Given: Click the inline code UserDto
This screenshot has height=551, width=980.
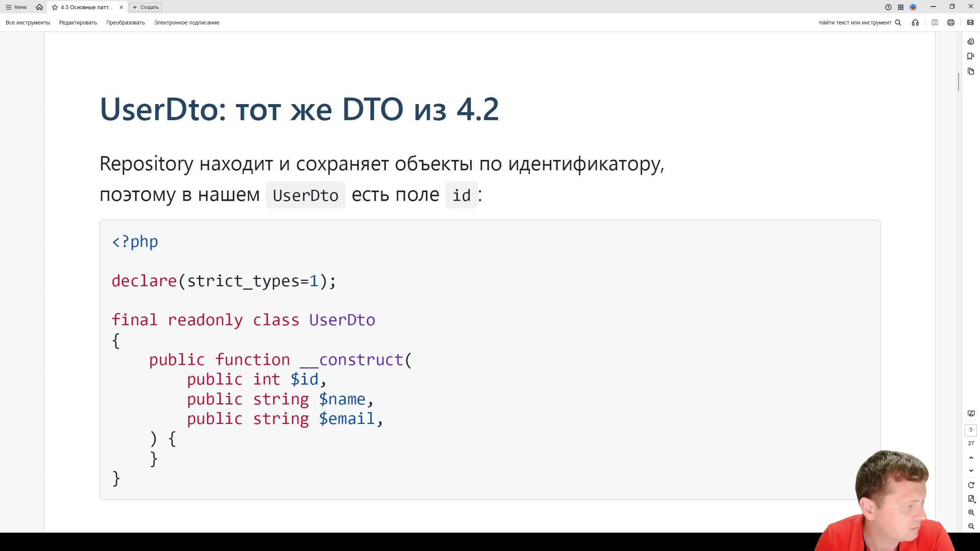Looking at the screenshot, I should tap(305, 196).
